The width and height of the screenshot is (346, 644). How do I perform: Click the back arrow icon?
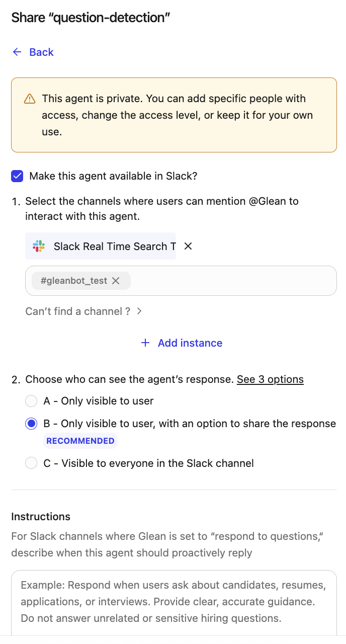(17, 52)
